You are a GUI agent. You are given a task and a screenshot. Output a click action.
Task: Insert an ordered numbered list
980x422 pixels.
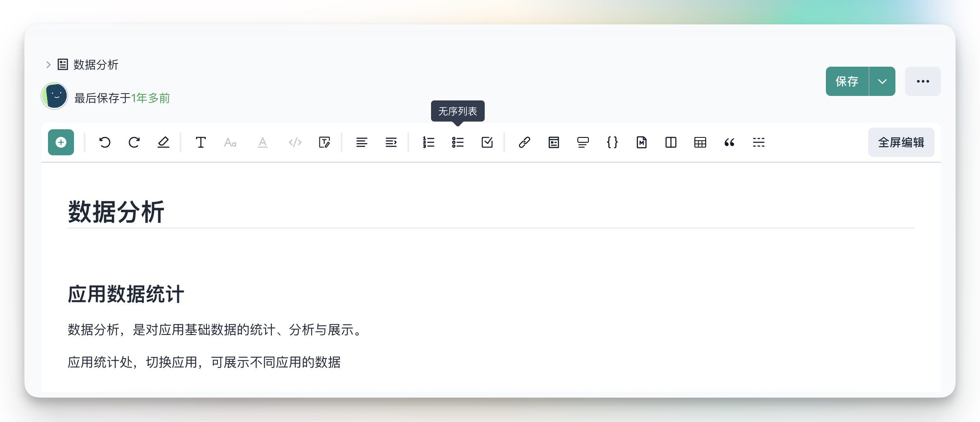429,142
